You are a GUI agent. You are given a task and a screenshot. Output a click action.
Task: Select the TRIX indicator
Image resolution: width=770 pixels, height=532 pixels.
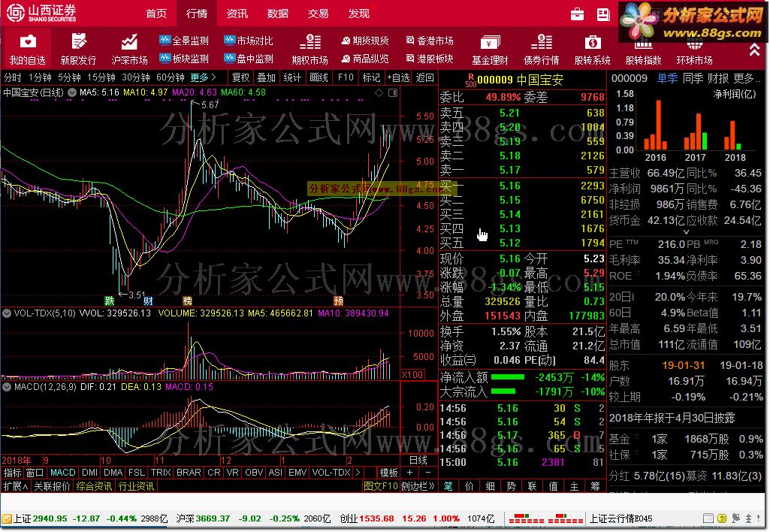(161, 472)
